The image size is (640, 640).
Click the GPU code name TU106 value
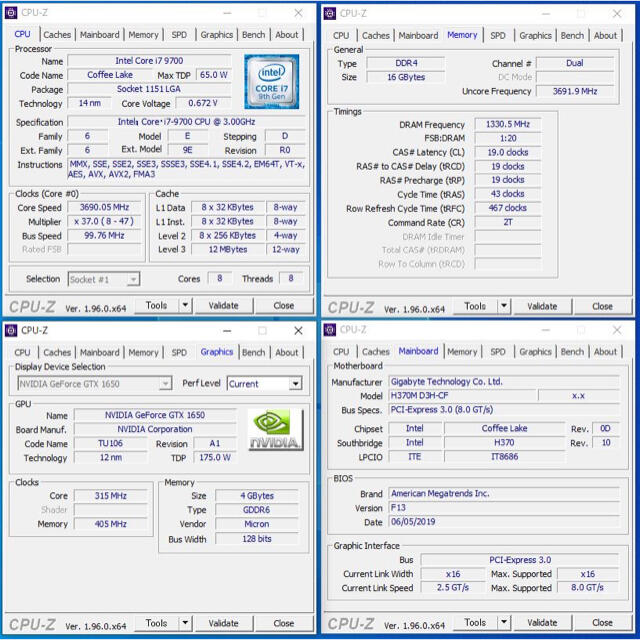click(110, 443)
